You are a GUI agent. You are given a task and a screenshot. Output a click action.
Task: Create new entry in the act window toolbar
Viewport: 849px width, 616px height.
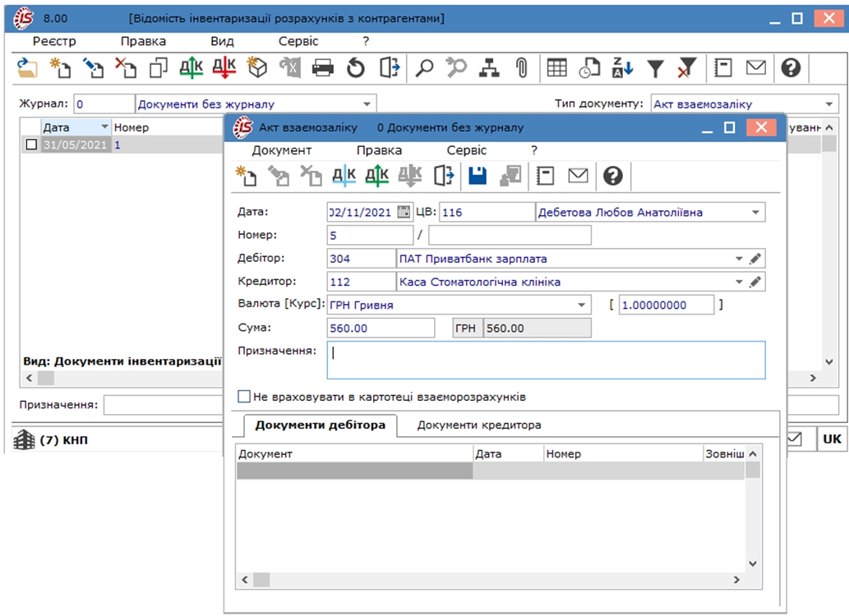point(246,176)
